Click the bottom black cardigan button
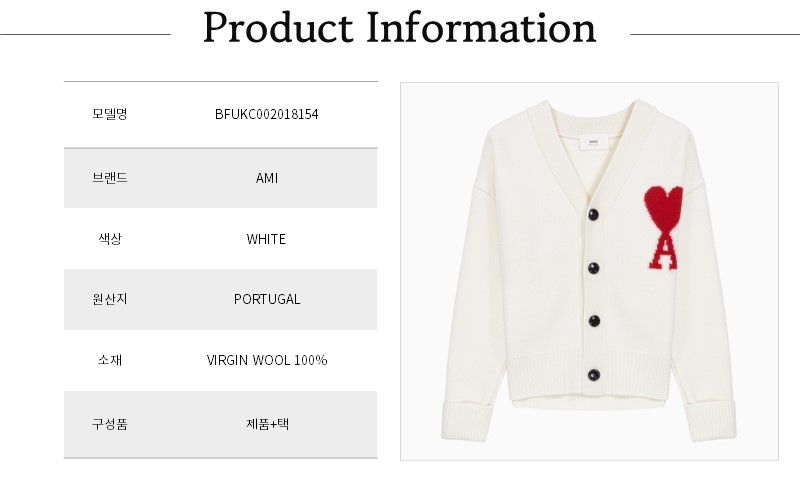The height and width of the screenshot is (491, 800). 593,375
